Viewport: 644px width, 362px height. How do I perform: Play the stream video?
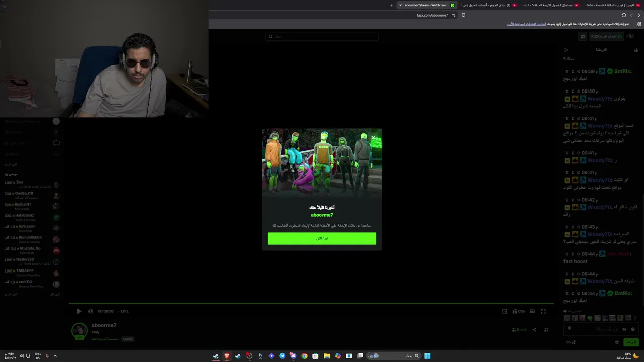pos(79,311)
